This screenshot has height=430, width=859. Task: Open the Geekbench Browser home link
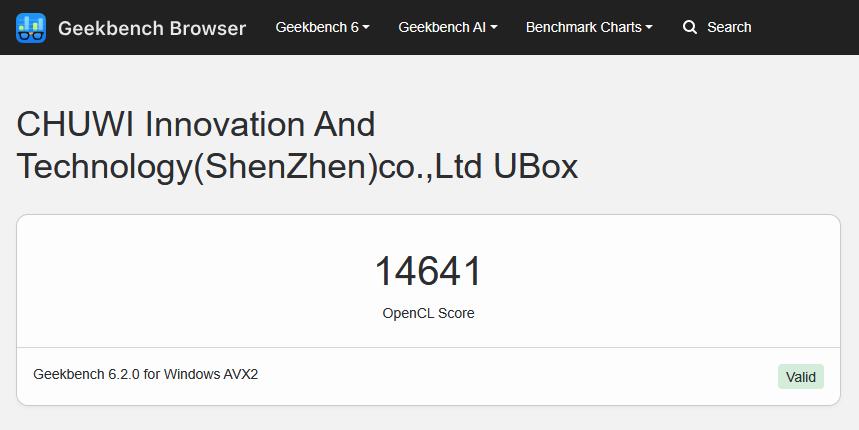tap(152, 28)
